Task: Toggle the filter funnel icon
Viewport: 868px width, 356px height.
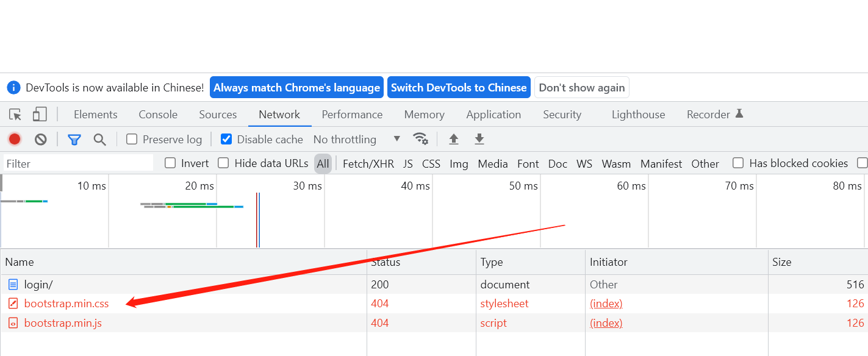Action: [74, 140]
